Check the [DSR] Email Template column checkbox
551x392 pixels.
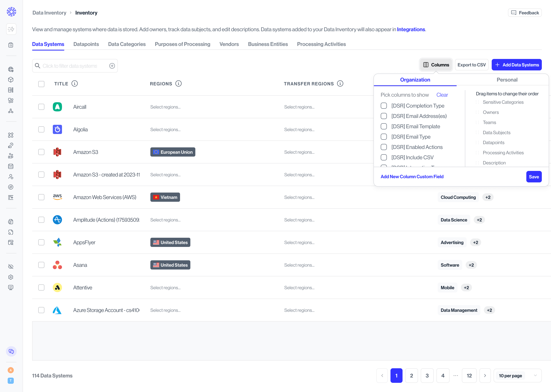click(x=384, y=126)
